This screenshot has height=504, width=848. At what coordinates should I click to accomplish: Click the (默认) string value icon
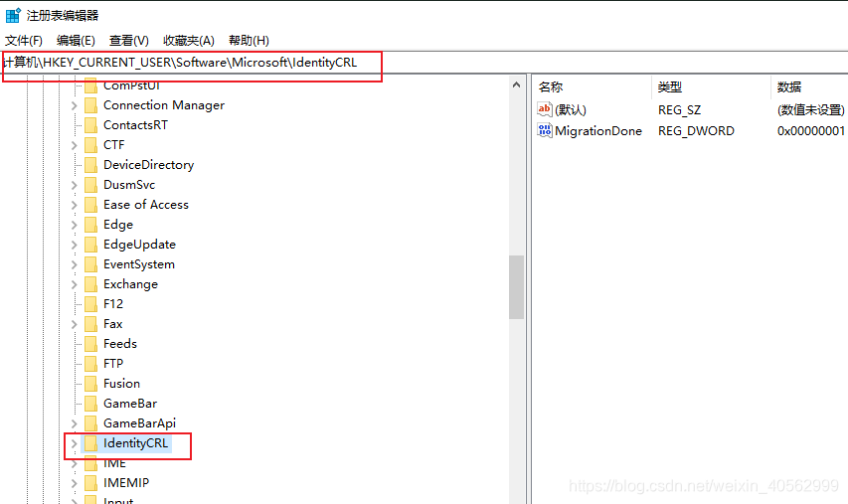pyautogui.click(x=545, y=109)
